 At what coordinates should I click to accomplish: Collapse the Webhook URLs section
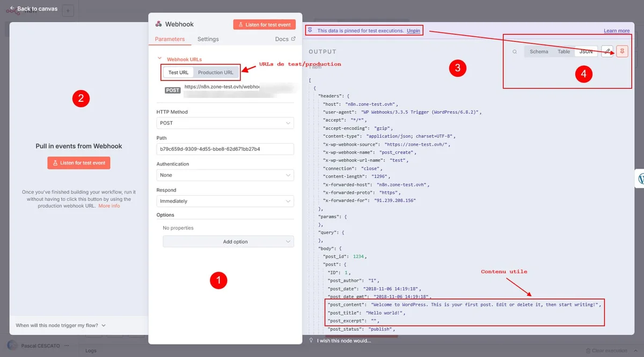pyautogui.click(x=159, y=59)
